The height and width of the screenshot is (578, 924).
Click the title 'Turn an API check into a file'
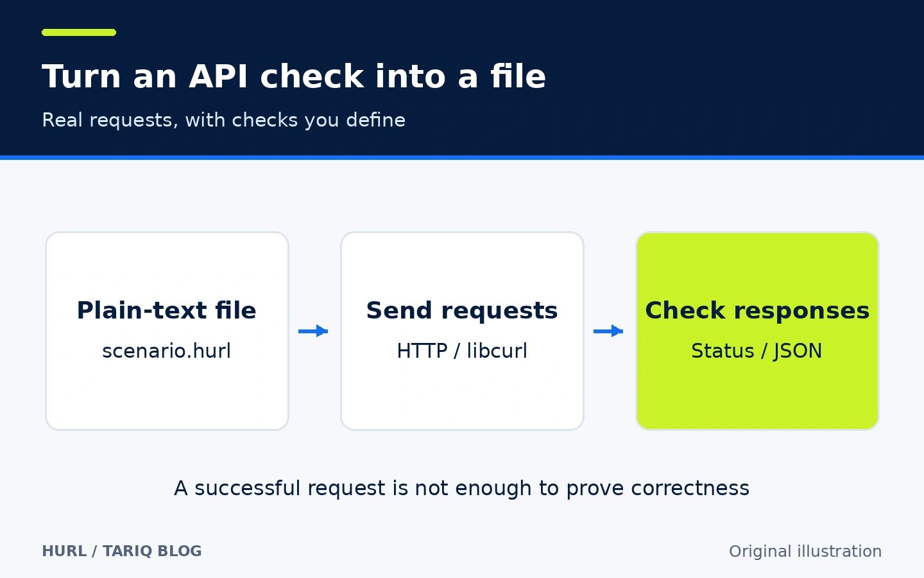[294, 77]
